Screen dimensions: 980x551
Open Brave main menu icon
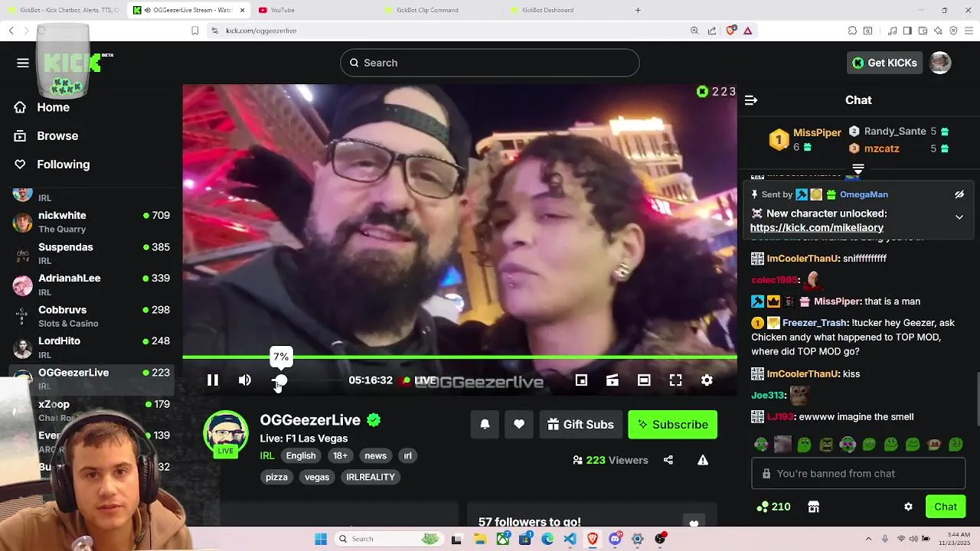click(969, 31)
